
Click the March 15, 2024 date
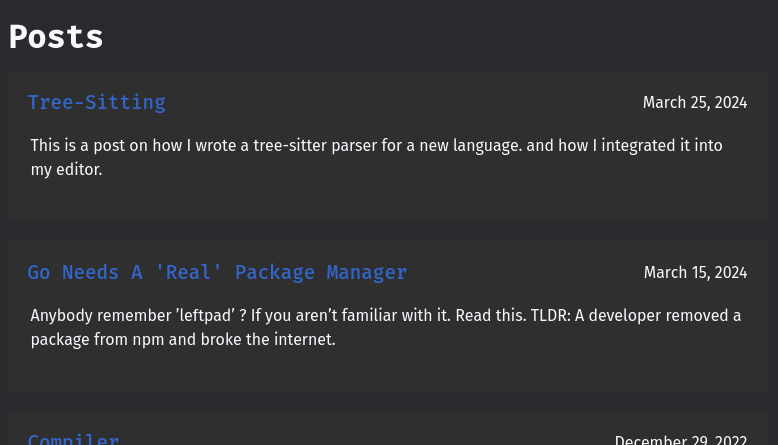pyautogui.click(x=695, y=272)
